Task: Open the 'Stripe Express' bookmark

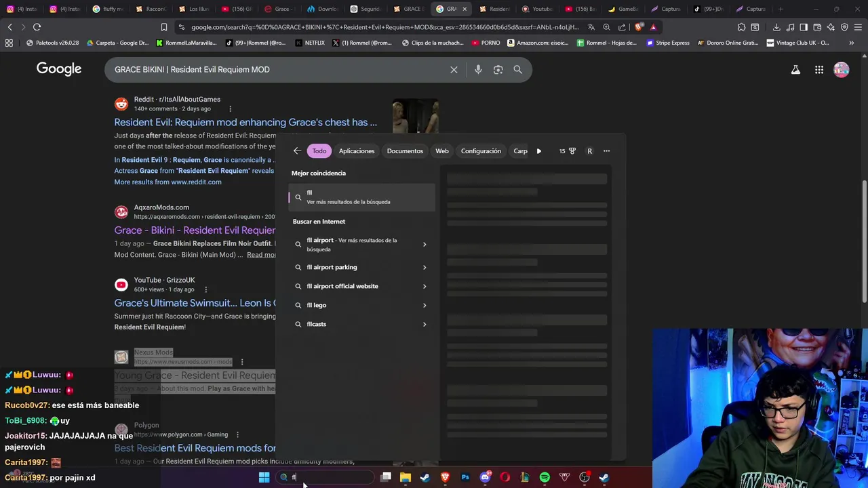Action: coord(667,43)
